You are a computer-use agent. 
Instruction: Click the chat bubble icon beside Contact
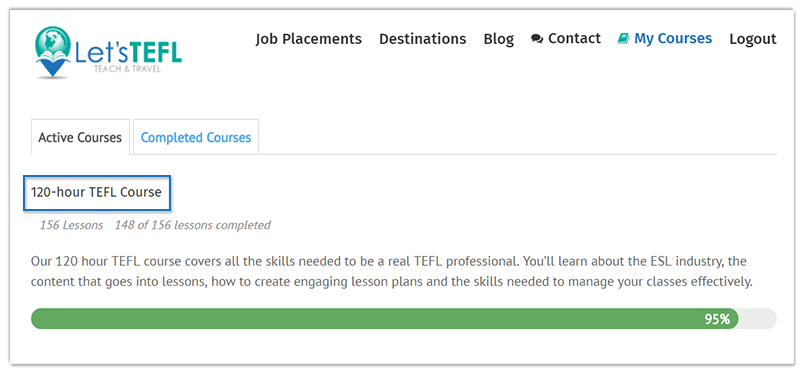(x=537, y=39)
